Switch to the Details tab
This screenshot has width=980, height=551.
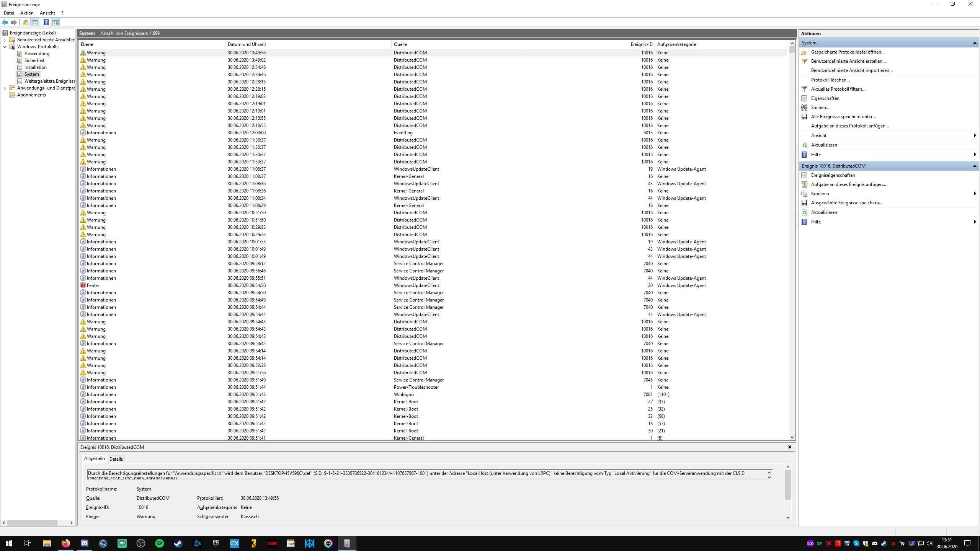click(116, 459)
